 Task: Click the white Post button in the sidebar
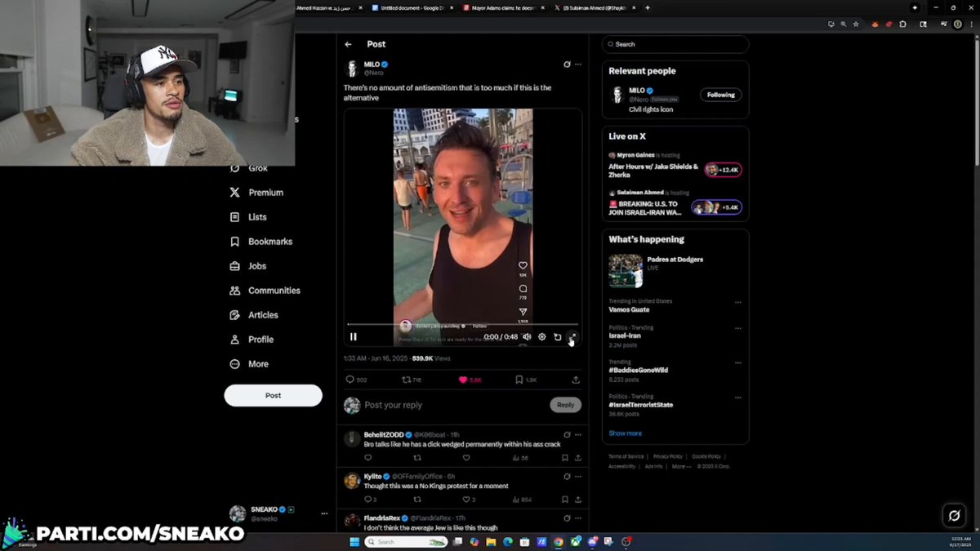273,395
